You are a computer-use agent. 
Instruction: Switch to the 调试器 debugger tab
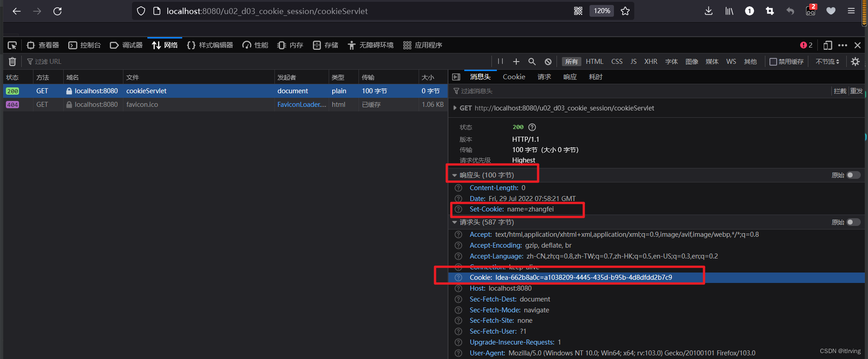(x=126, y=45)
